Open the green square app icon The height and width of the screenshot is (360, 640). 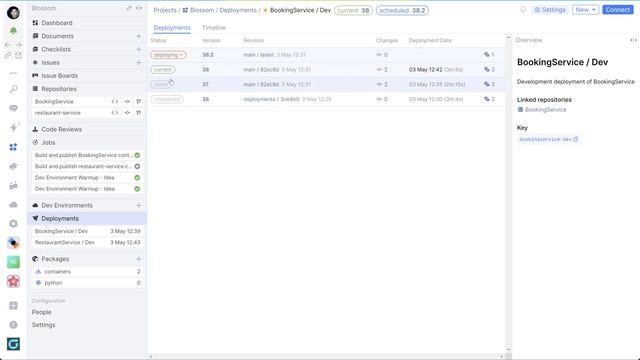tap(13, 262)
